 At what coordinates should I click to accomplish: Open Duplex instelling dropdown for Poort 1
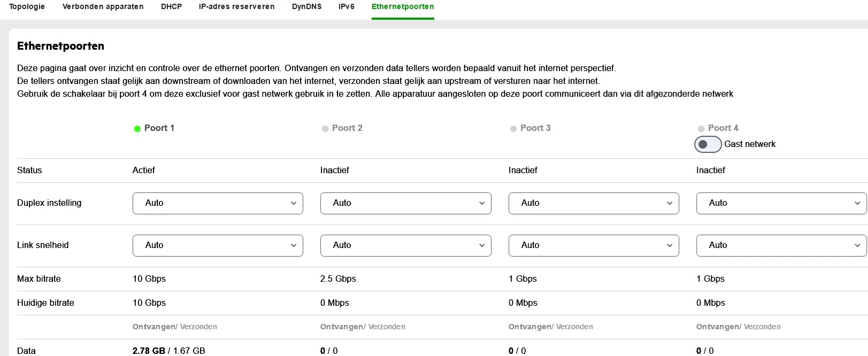click(218, 203)
